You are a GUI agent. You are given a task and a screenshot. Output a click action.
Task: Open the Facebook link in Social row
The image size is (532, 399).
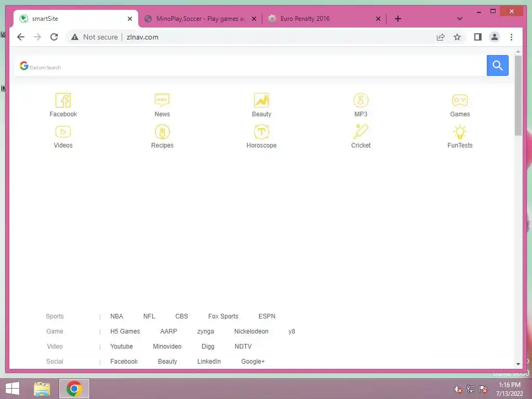(x=124, y=362)
